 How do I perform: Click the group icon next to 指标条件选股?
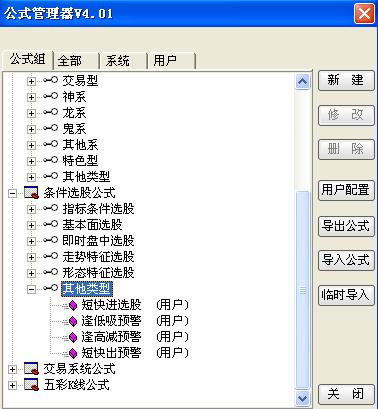click(x=51, y=208)
